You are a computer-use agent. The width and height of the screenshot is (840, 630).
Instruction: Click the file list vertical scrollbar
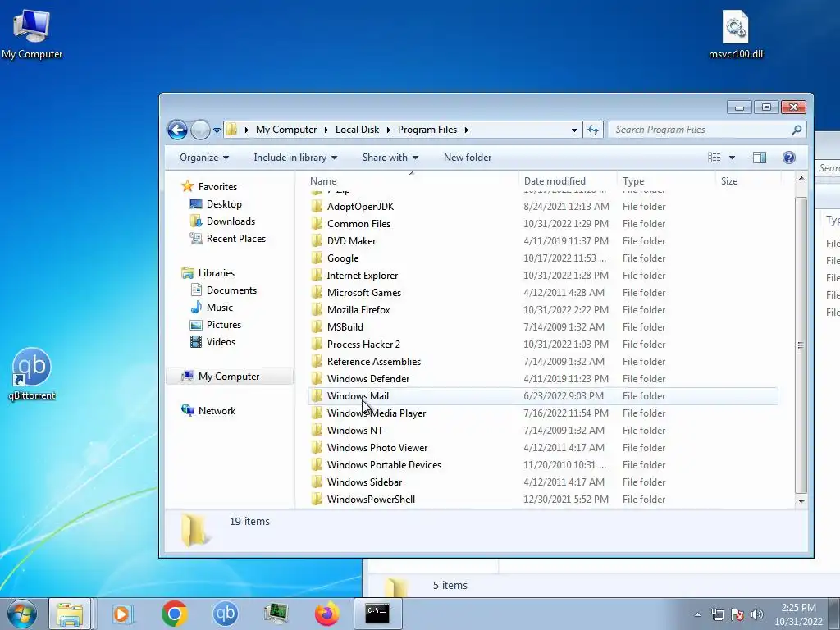[x=801, y=345]
